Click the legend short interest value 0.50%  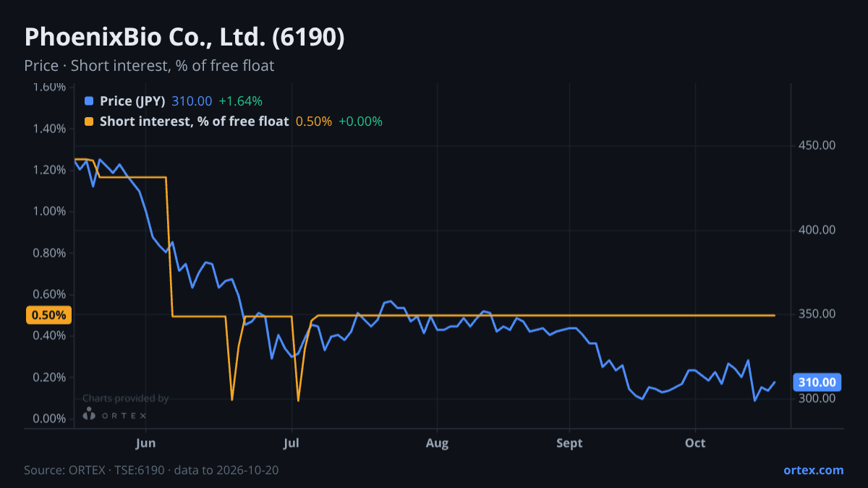click(x=313, y=121)
